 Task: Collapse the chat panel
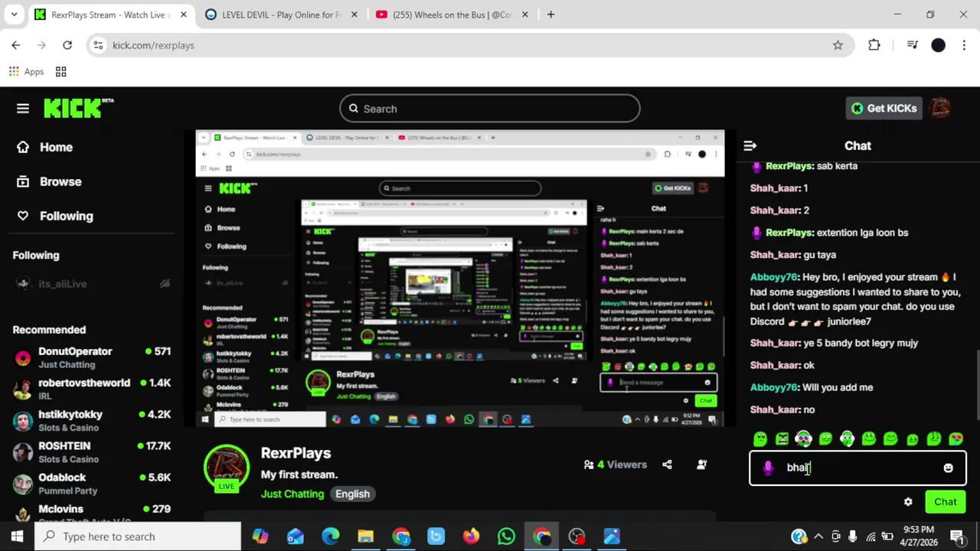[x=750, y=145]
